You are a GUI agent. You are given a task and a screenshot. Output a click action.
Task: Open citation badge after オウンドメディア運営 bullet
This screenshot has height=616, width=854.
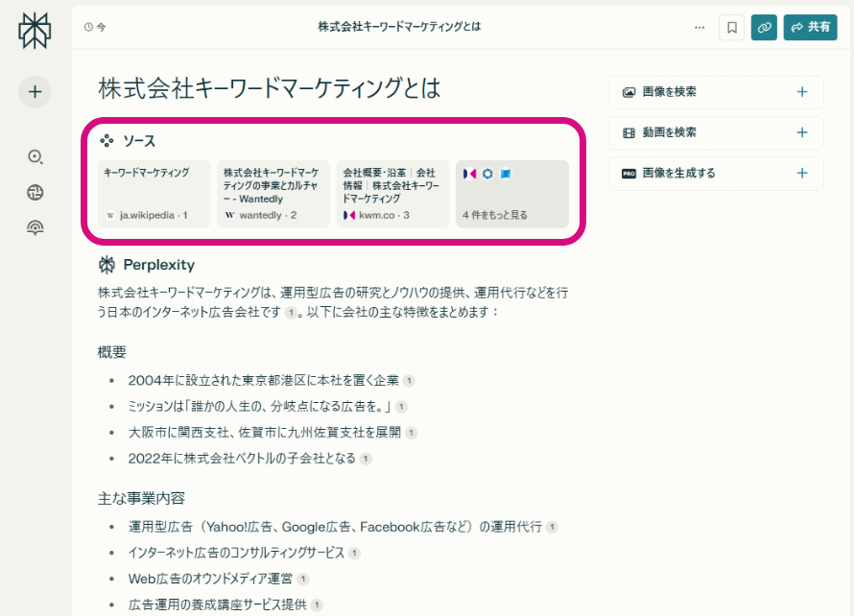tap(303, 579)
